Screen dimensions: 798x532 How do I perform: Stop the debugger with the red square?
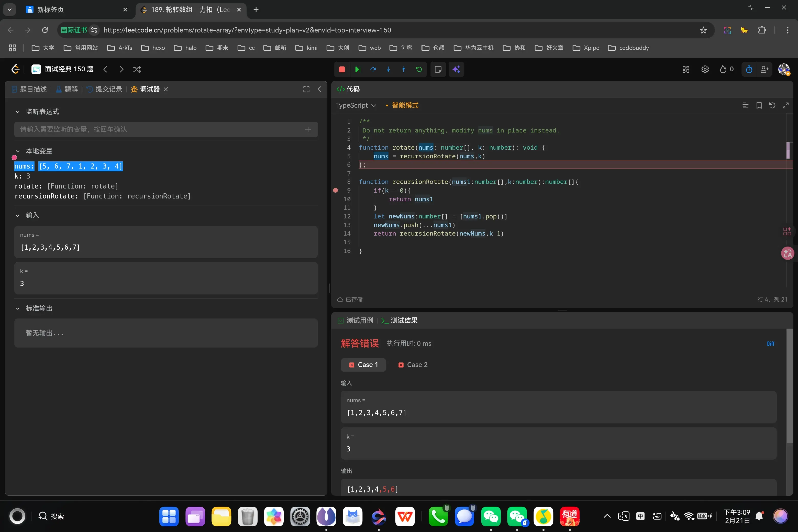click(342, 69)
